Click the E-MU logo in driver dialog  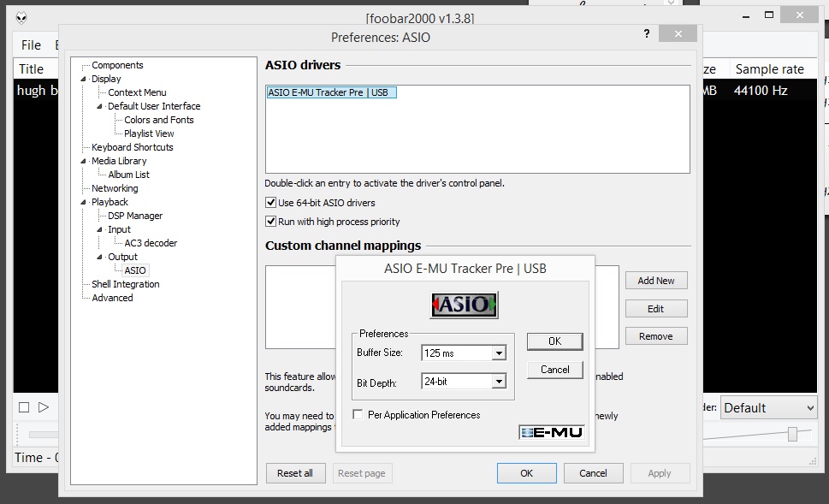pyautogui.click(x=552, y=432)
